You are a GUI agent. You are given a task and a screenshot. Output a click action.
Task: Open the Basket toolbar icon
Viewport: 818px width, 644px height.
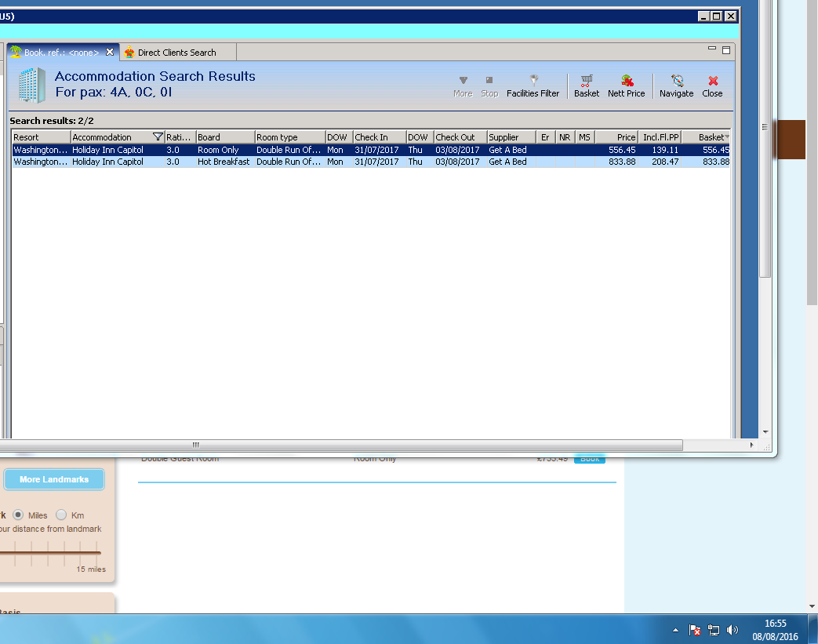pos(587,86)
